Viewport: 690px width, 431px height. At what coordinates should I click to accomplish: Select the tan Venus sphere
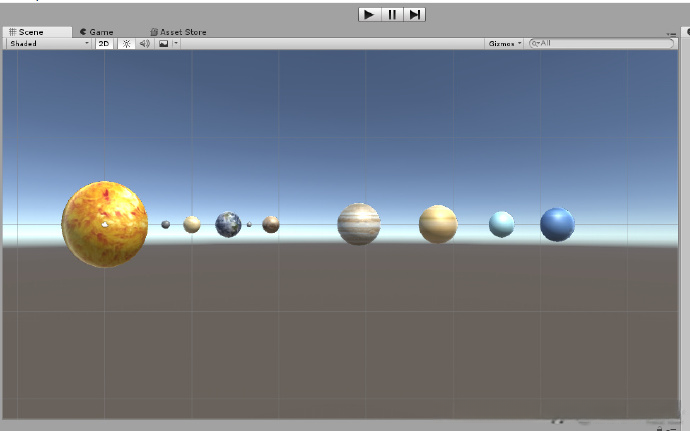click(192, 225)
